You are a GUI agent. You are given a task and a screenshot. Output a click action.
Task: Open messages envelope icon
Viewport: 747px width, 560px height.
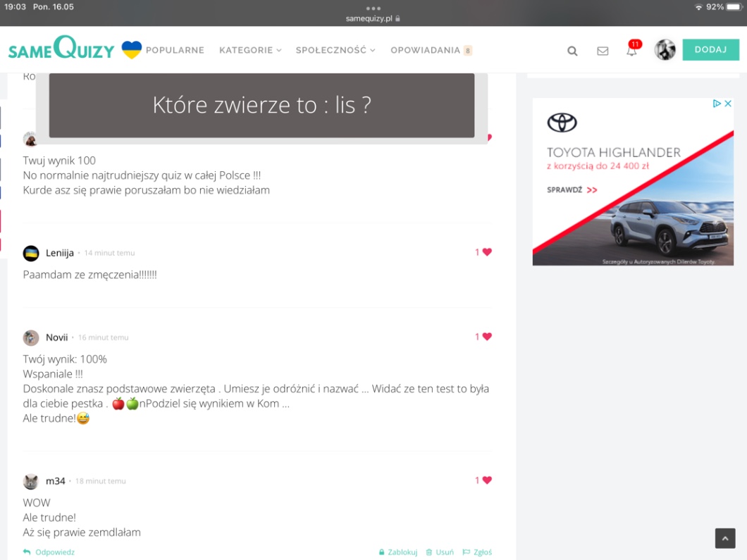tap(603, 51)
